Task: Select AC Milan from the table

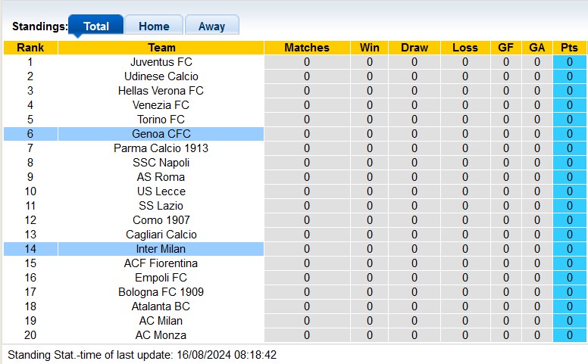Action: pyautogui.click(x=161, y=321)
